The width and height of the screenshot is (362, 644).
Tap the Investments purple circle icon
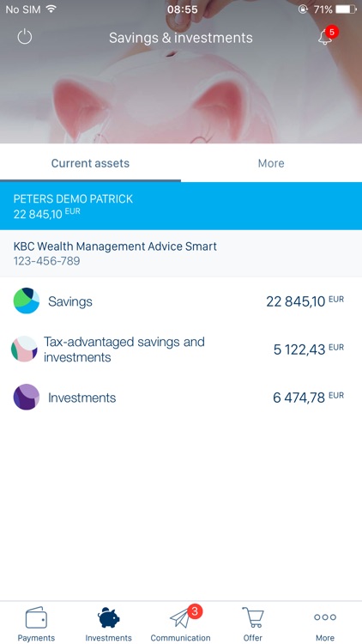click(27, 398)
